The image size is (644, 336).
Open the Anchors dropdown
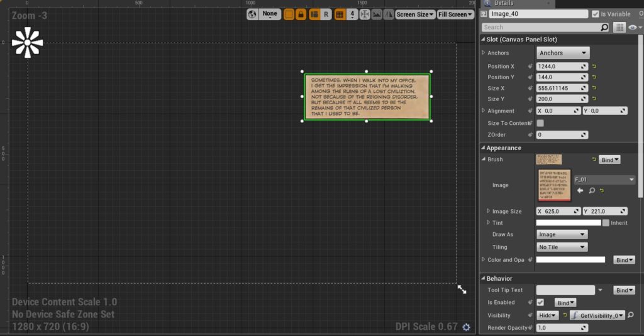tap(563, 53)
